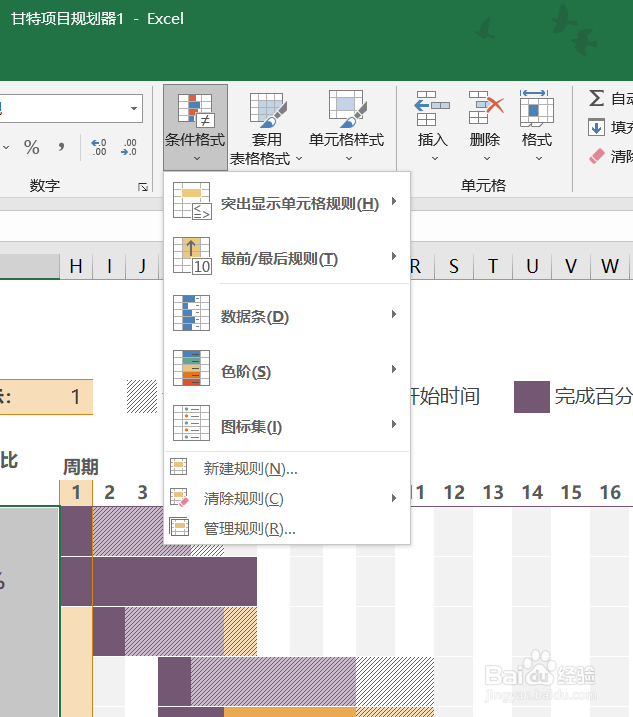This screenshot has width=633, height=717.
Task: Select column V header
Action: coord(571,266)
